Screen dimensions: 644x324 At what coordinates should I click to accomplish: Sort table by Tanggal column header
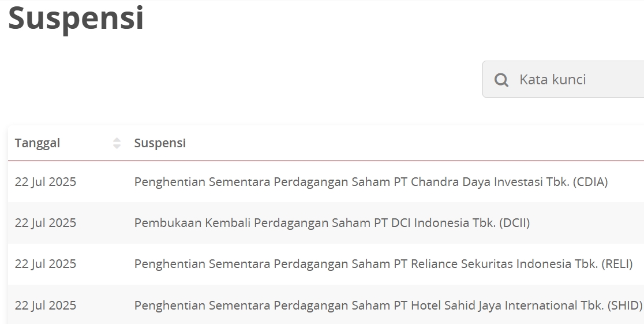click(x=38, y=143)
